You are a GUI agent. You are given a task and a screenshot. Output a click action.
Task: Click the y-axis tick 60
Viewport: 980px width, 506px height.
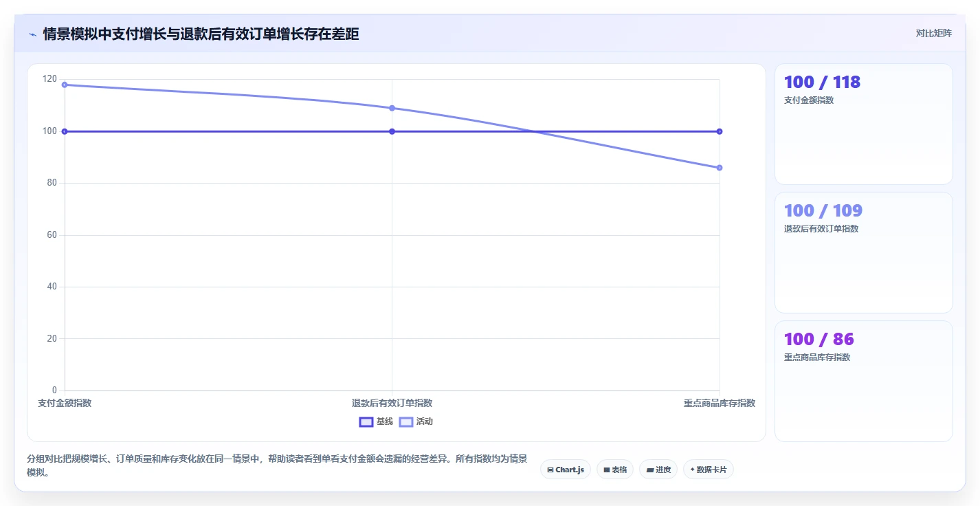(x=52, y=235)
